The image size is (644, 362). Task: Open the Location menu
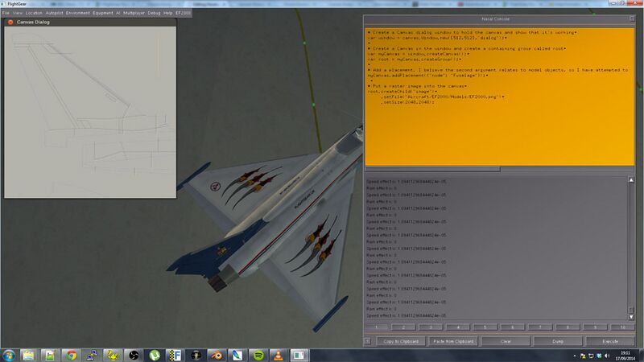point(34,13)
